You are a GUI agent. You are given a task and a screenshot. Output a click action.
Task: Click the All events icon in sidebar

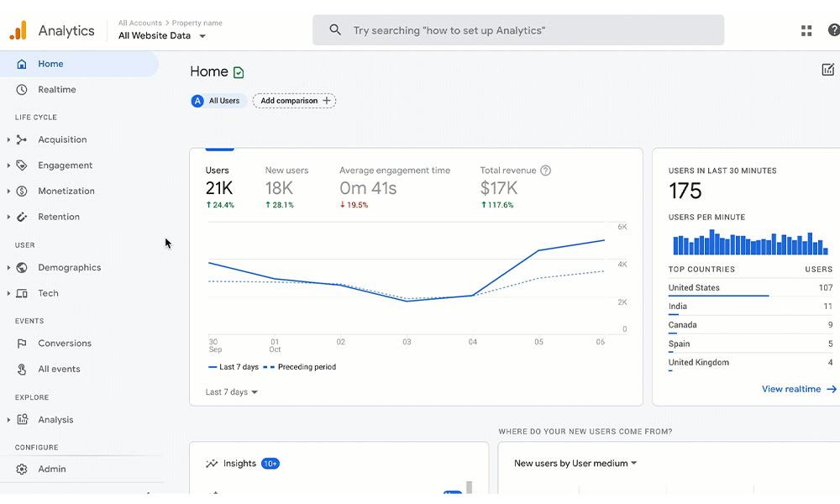22,370
